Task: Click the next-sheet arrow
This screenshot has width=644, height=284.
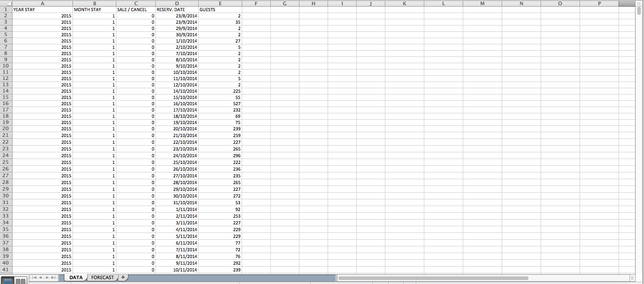Action: tap(47, 277)
